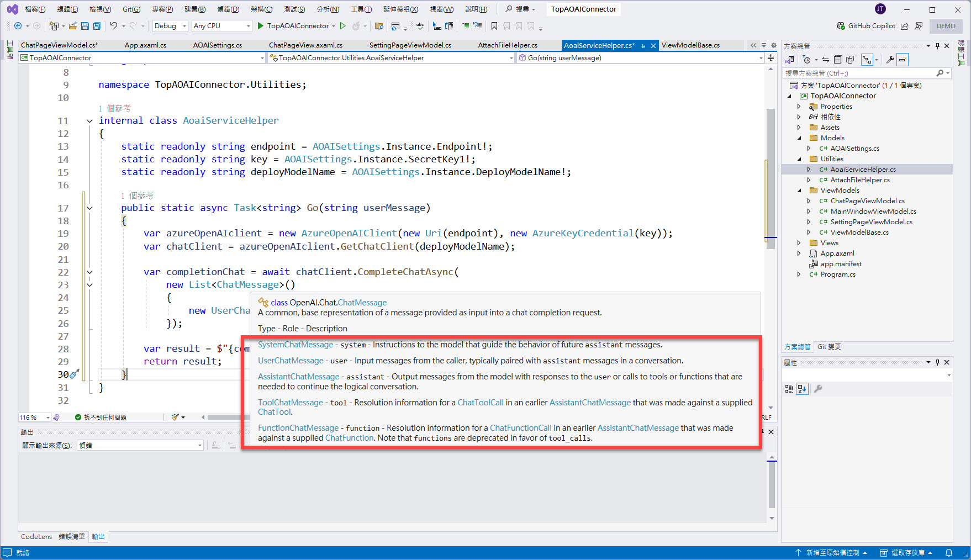Click the Find in Files folder-search icon
This screenshot has width=971, height=560.
(379, 26)
